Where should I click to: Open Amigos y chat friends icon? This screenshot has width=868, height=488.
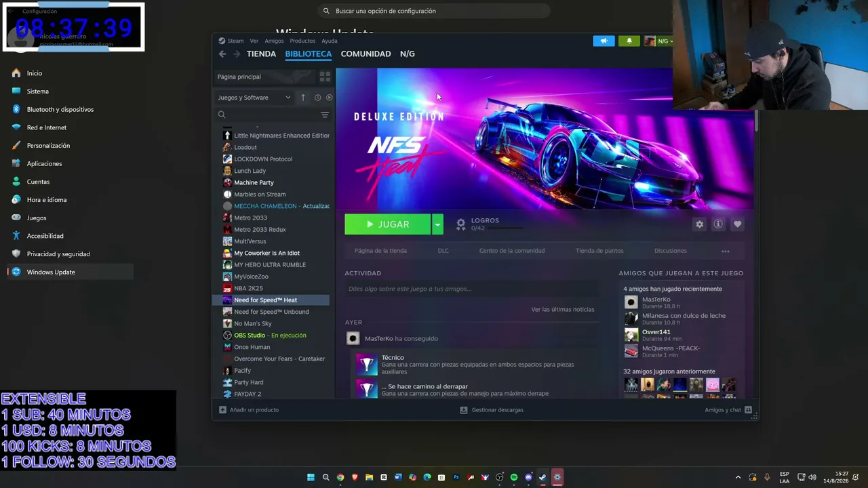(x=748, y=410)
